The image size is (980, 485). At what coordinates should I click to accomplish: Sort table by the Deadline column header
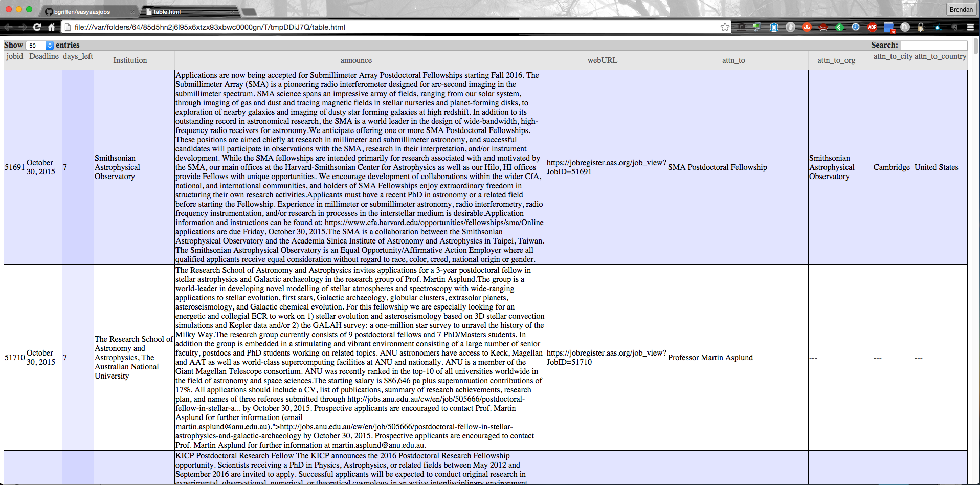coord(44,60)
